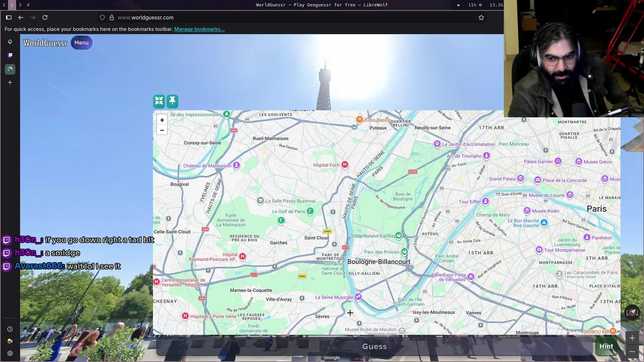Screen dimensions: 644x362
Task: Click the colorful extension icon in sidebar
Action: click(x=10, y=341)
